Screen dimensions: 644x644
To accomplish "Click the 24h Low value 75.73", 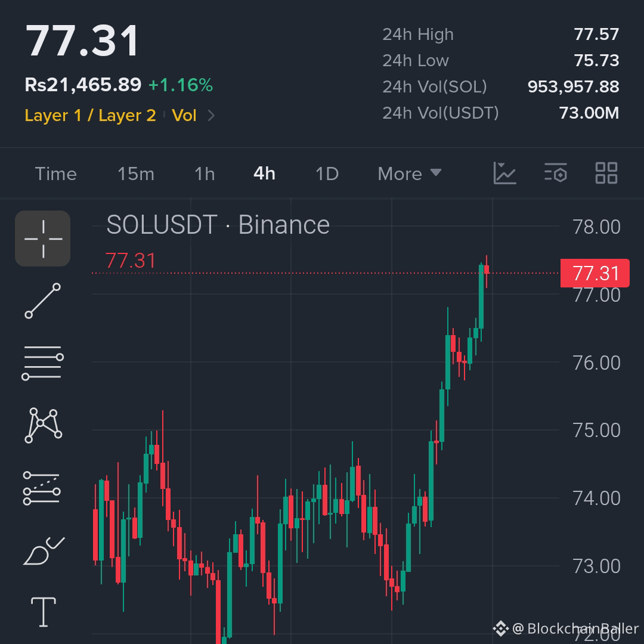I will point(596,60).
